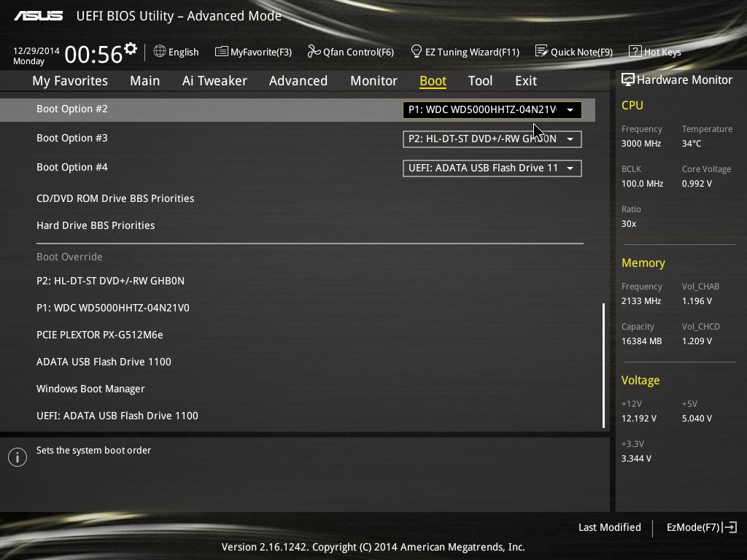Click the Core Voltage value 0.992 V
The image size is (747, 560).
click(x=697, y=184)
